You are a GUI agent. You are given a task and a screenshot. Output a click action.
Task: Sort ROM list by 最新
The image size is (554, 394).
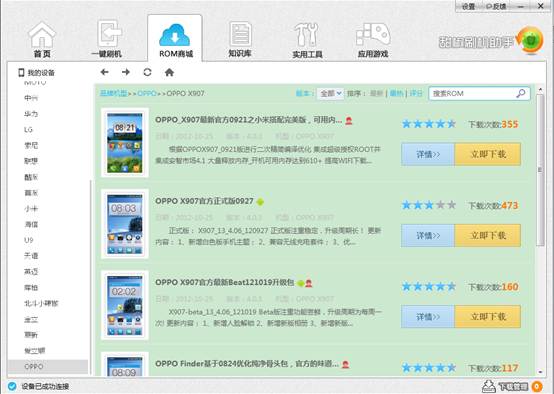(376, 93)
